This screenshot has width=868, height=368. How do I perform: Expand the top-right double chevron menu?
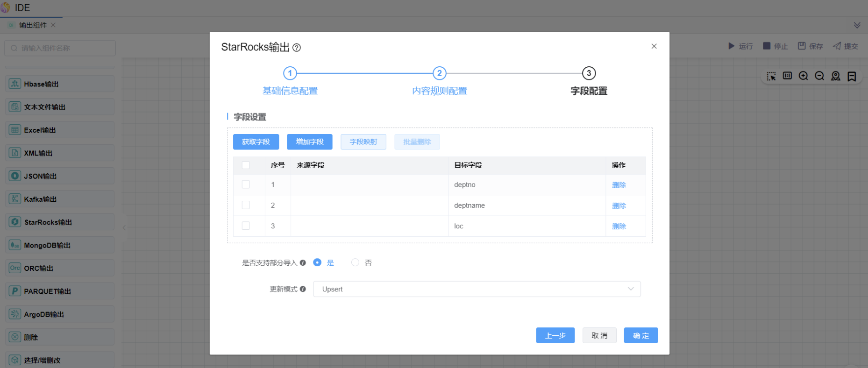(x=857, y=25)
